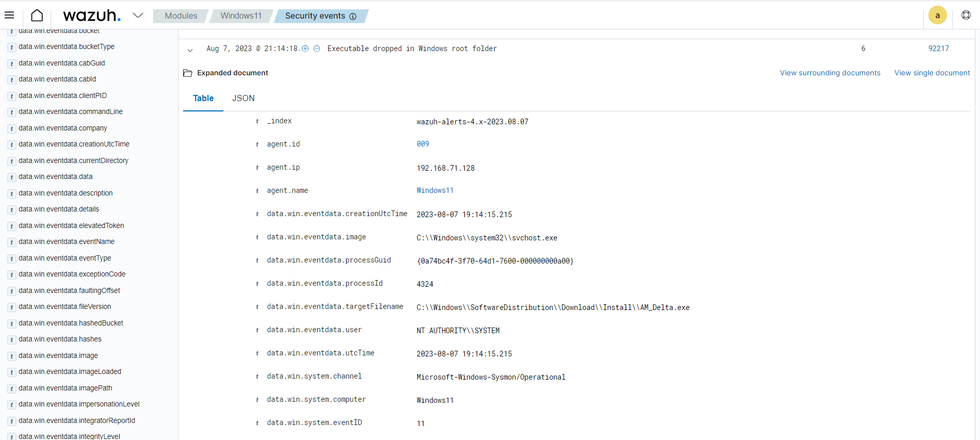The image size is (980, 440).
Task: Select the AM_Delta.exe target filename value
Action: [553, 307]
